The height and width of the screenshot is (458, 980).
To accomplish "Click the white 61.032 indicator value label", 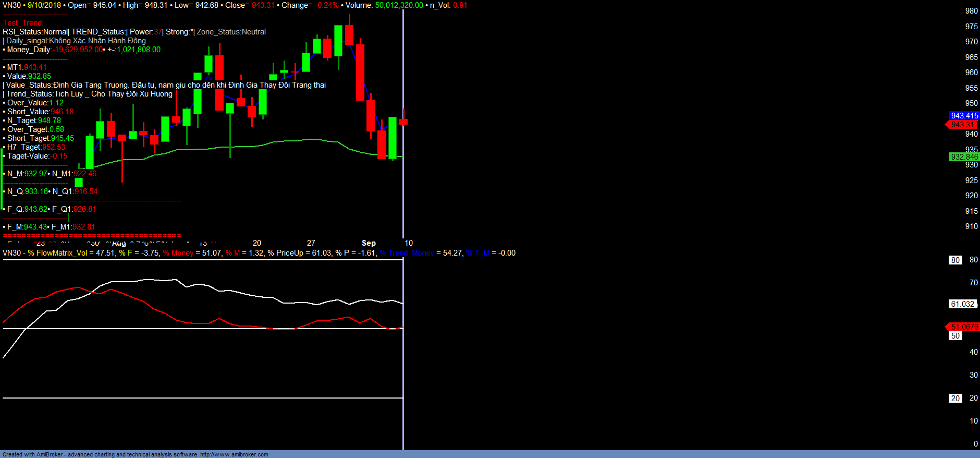I will (x=962, y=304).
